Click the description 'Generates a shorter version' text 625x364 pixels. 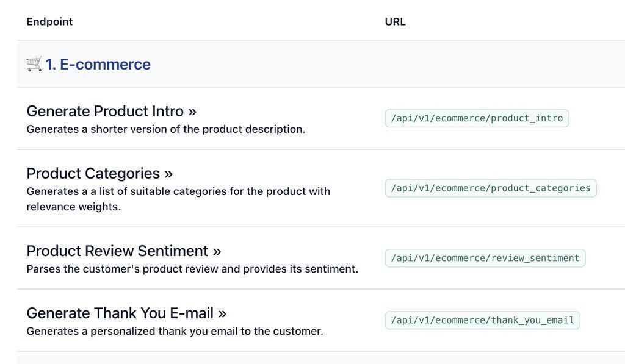point(165,129)
